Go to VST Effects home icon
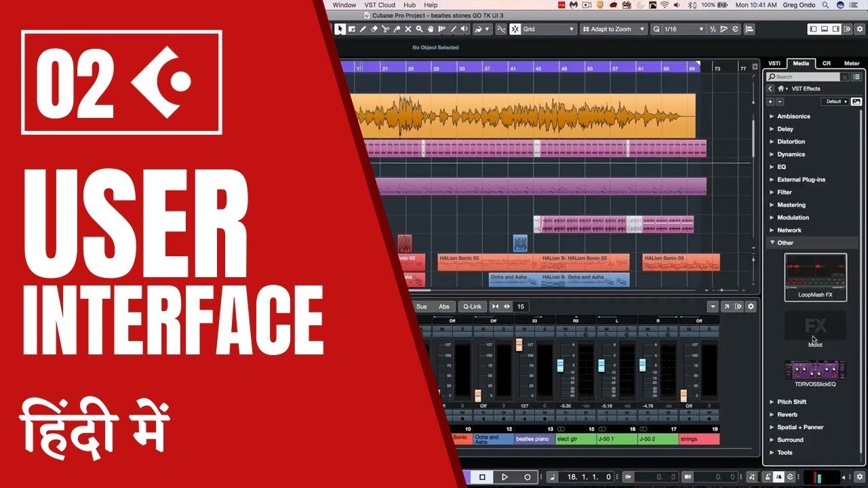This screenshot has width=868, height=488. click(x=781, y=88)
